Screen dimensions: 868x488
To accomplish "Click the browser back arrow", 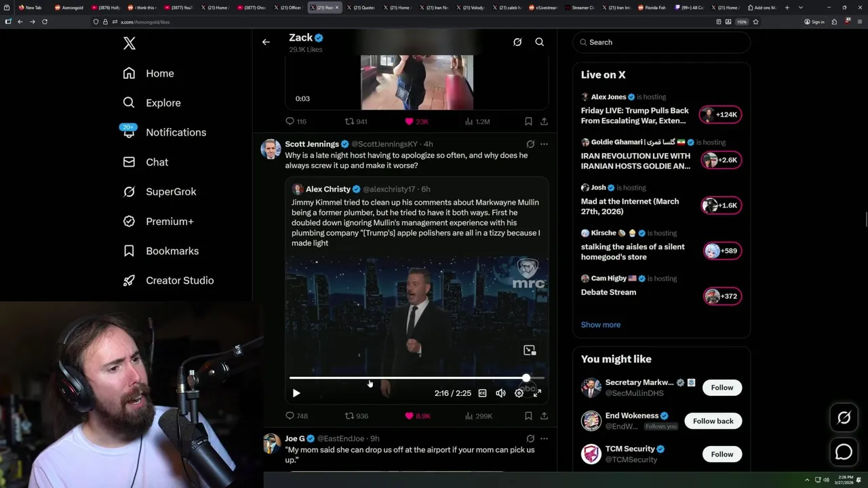I will (20, 22).
